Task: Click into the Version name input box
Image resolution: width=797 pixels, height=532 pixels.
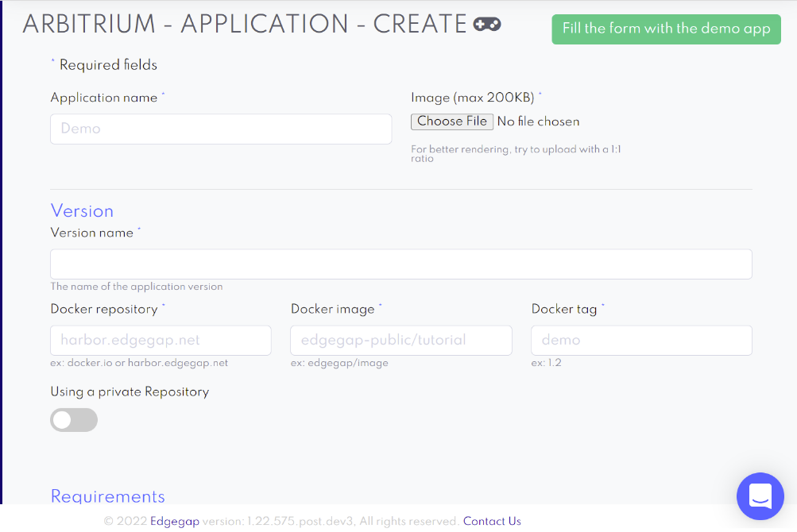Action: 400,264
